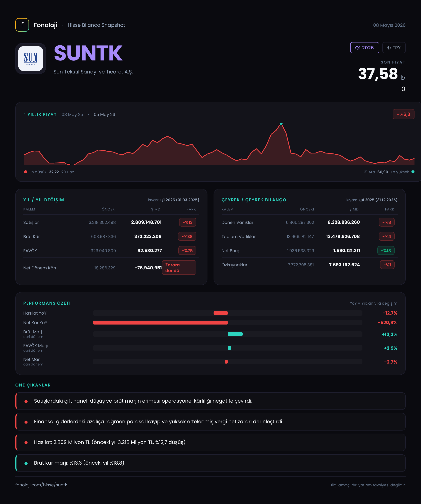This screenshot has height=504, width=421.
Task: Click the SUNTK ticker heading
Action: [x=88, y=53]
